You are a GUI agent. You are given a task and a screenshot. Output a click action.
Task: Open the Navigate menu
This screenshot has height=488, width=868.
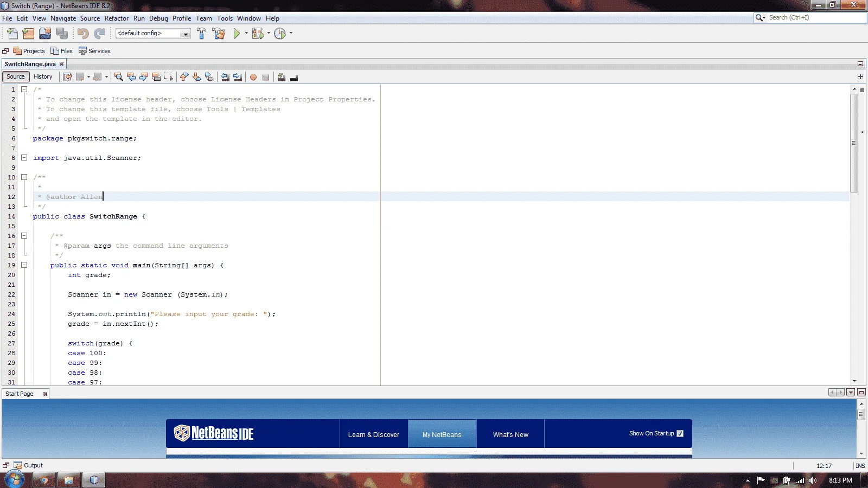pos(63,18)
